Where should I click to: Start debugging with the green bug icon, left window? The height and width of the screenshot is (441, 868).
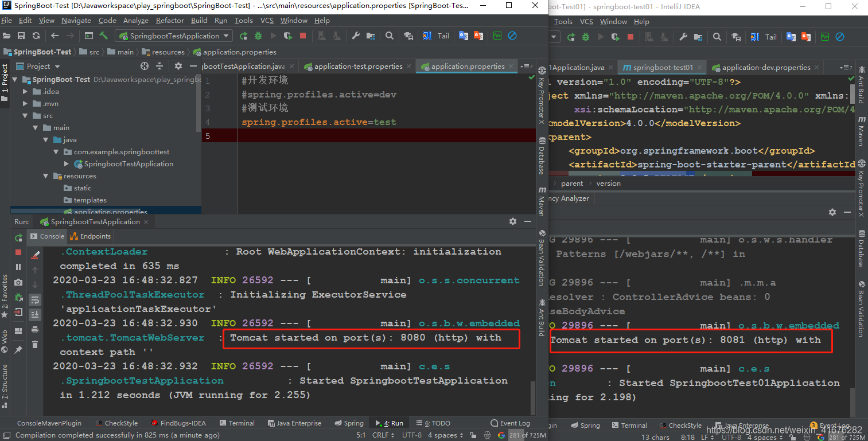tap(258, 36)
